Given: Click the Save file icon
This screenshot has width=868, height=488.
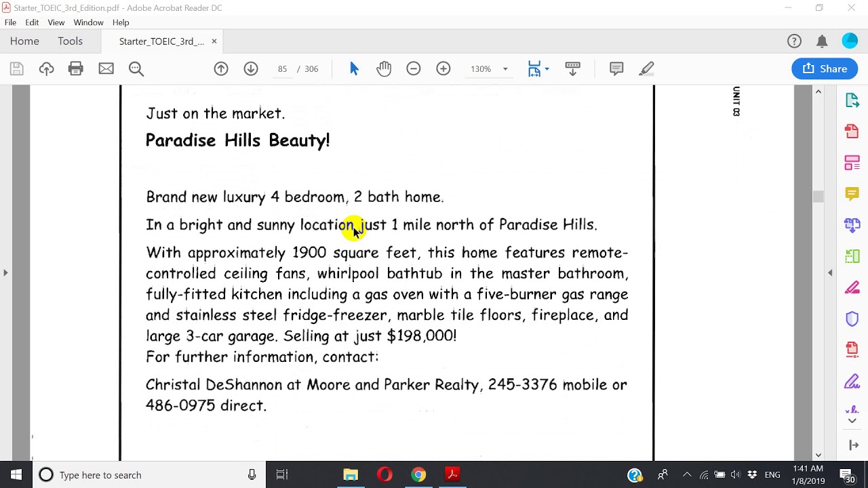Looking at the screenshot, I should click(17, 68).
